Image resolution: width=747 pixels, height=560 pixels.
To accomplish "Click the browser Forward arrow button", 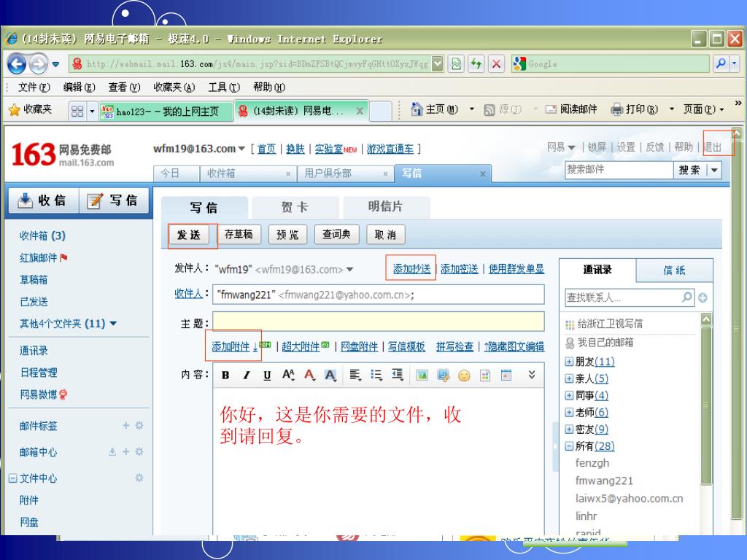I will (x=38, y=64).
